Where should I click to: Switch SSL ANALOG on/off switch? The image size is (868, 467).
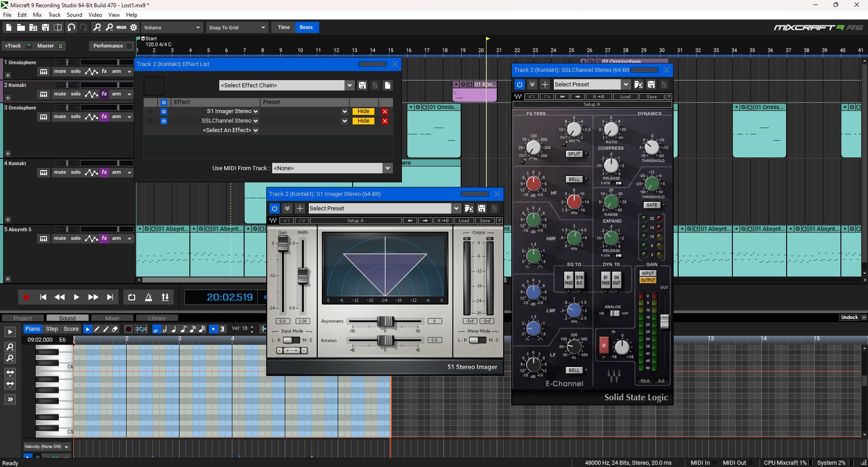tap(615, 313)
